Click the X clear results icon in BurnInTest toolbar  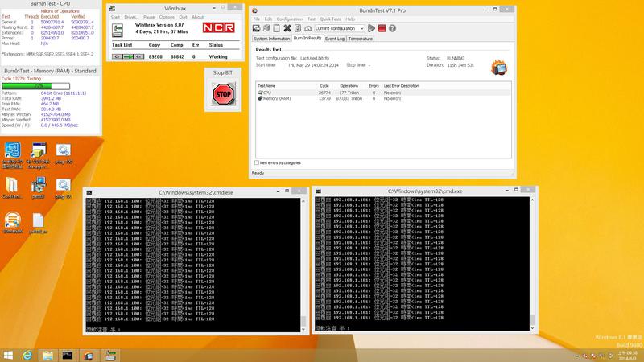pyautogui.click(x=287, y=28)
